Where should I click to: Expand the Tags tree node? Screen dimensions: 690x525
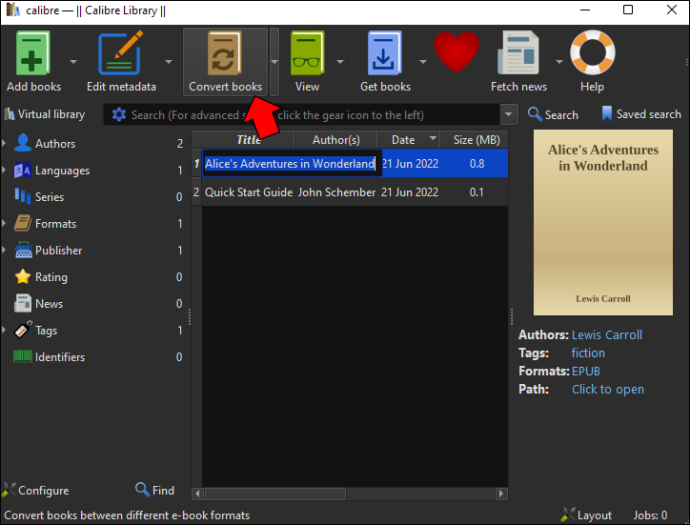click(4, 330)
